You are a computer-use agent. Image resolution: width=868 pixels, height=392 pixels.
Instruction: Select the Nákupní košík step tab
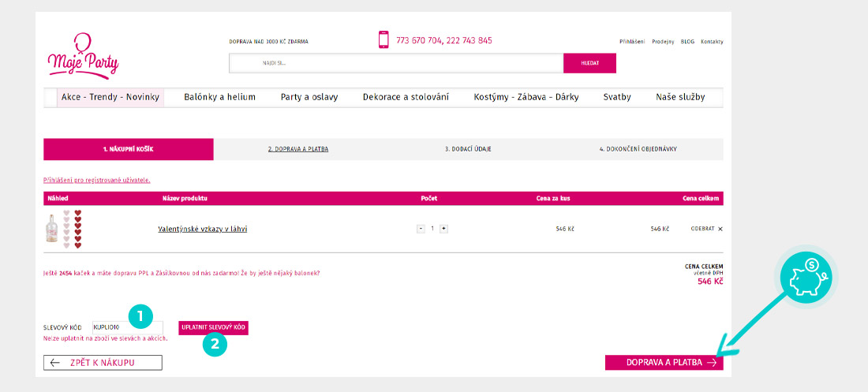tap(128, 149)
